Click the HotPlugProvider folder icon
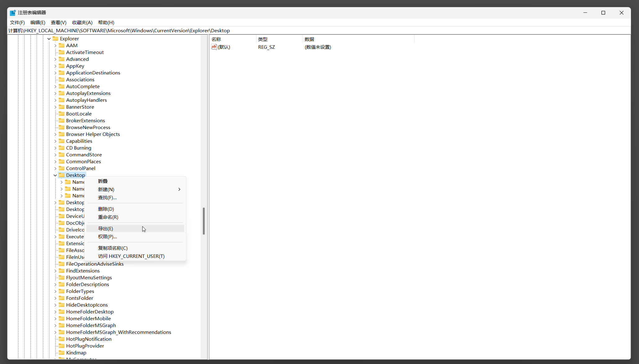The image size is (639, 364). point(62,346)
